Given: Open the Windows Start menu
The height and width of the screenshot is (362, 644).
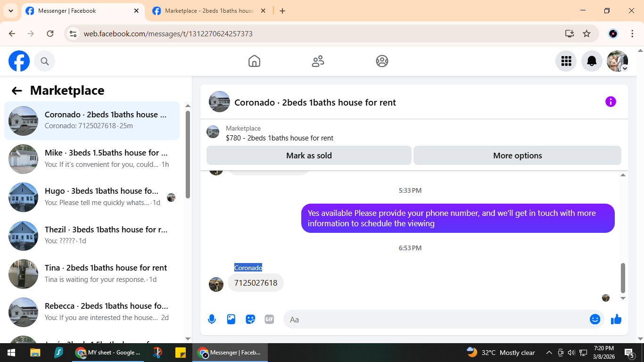Looking at the screenshot, I should [x=11, y=353].
